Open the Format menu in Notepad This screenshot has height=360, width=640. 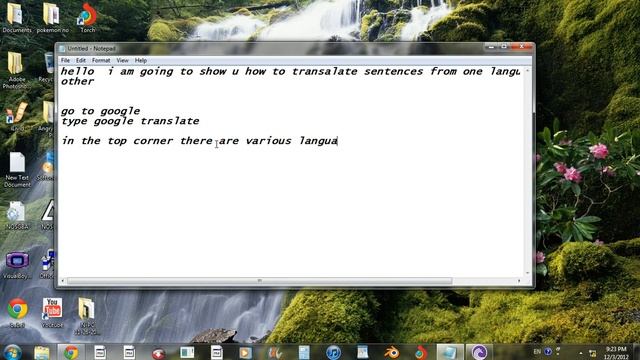point(101,60)
